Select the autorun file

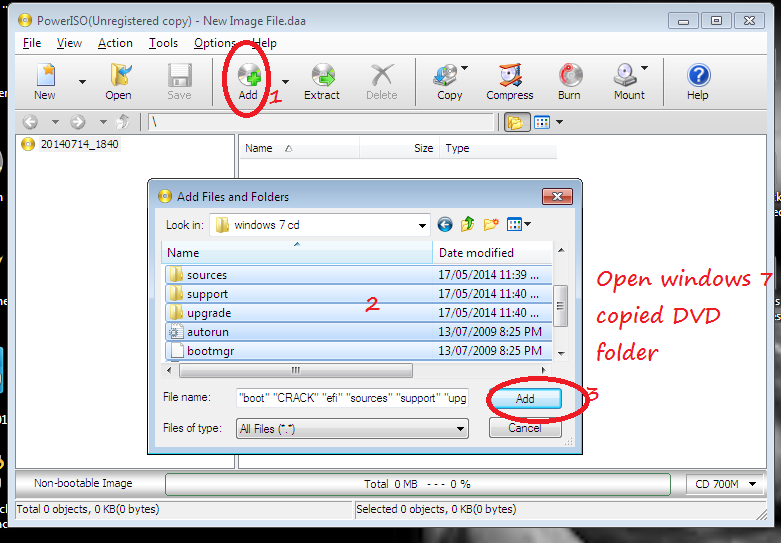[358, 332]
